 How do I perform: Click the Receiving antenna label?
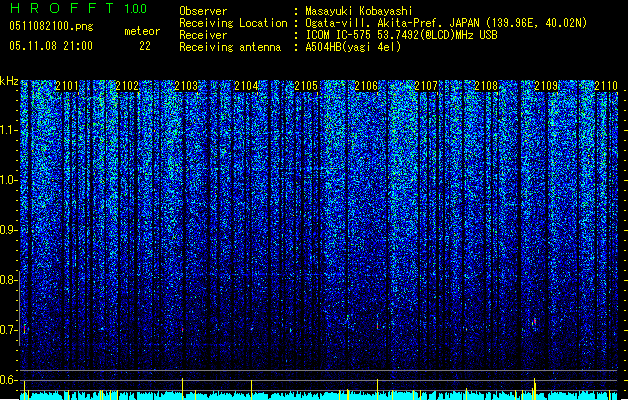[x=230, y=47]
